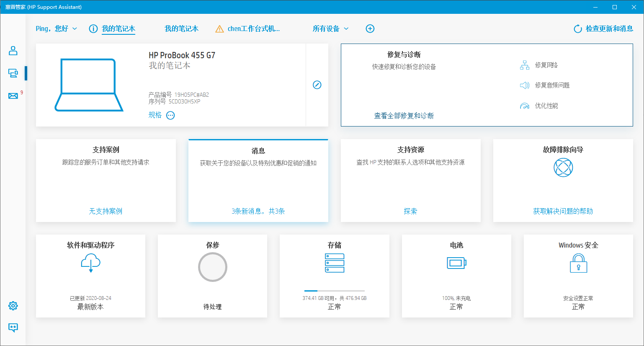Click the storage drives icon
Screen dimensions: 644x346
[335, 263]
